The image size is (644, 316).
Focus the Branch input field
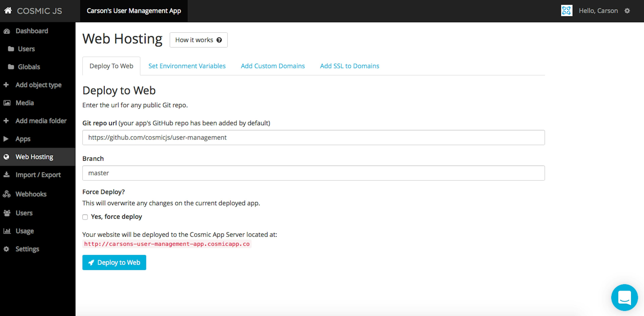click(313, 173)
